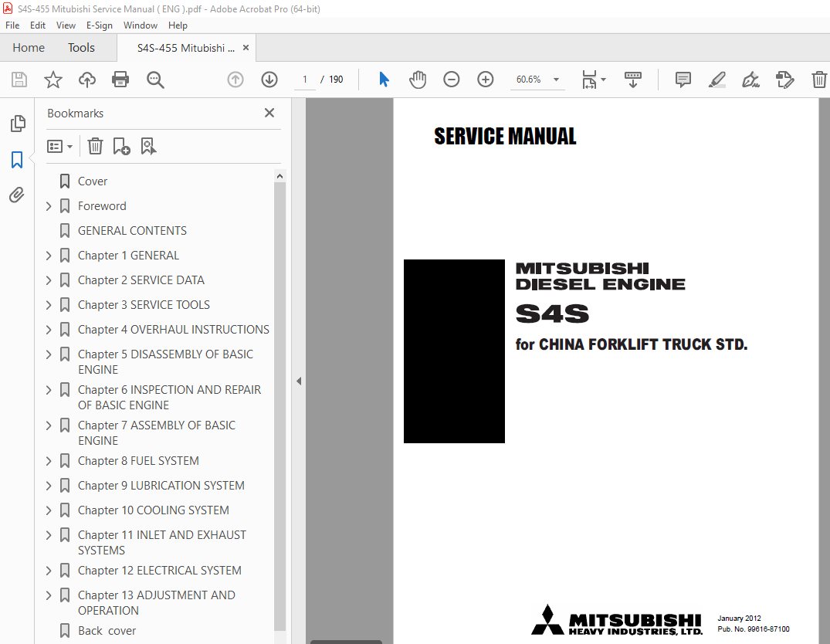Go to previous page arrow icon

point(235,80)
